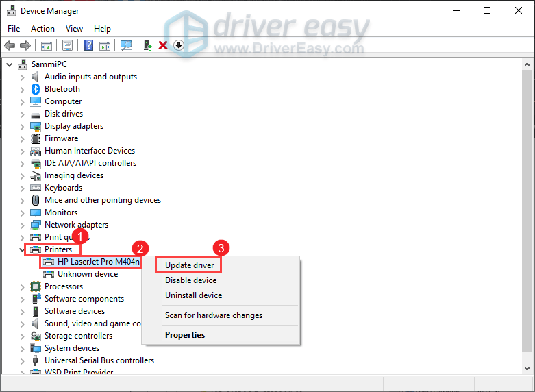
Task: Expand IDE ATA/ATAPI controllers
Action: [23, 164]
